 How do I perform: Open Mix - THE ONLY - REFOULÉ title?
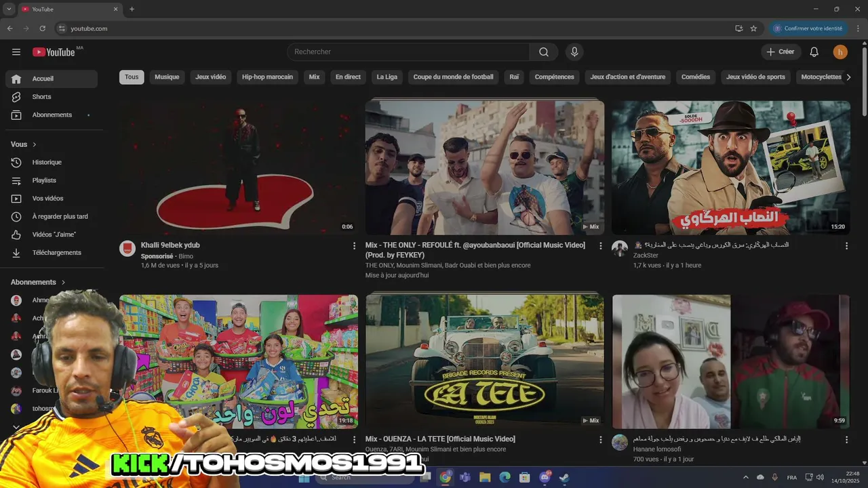point(475,250)
